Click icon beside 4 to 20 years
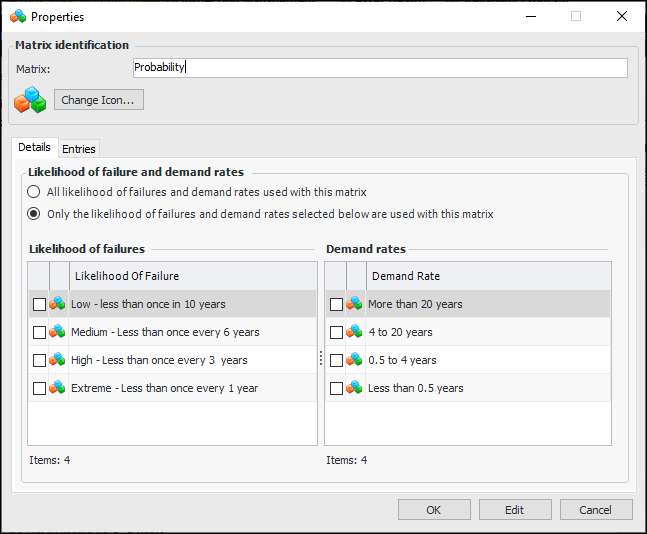The width and height of the screenshot is (647, 534). pos(355,332)
